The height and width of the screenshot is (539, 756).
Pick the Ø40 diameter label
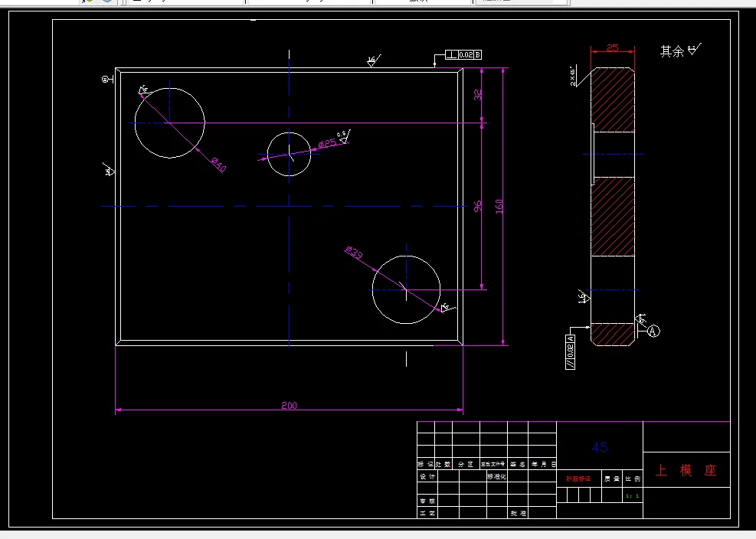[219, 165]
